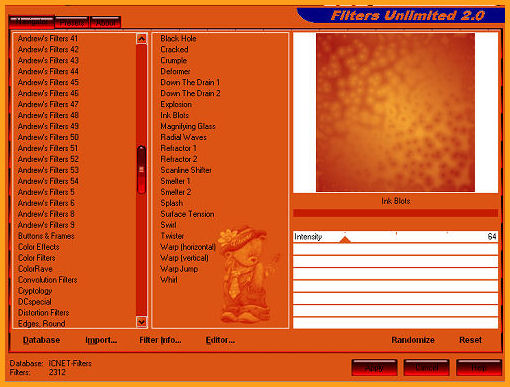The image size is (510, 387).
Task: Switch to the Presets tab
Action: tap(72, 23)
